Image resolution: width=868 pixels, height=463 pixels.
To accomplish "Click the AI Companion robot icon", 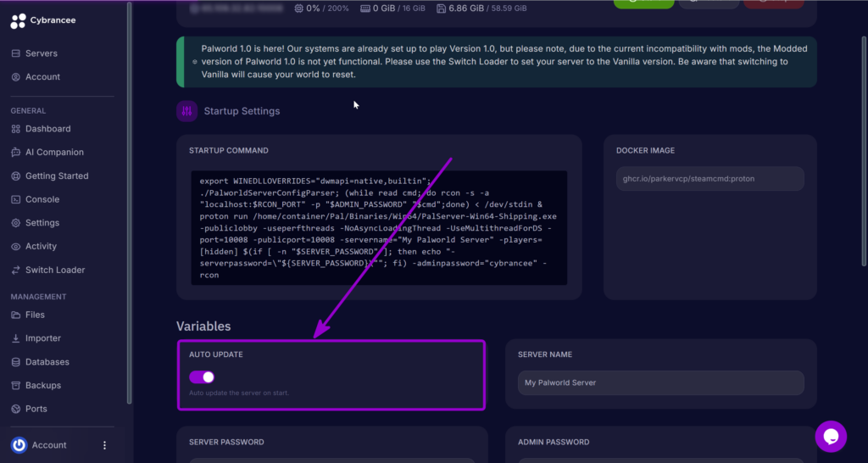I will tap(15, 153).
